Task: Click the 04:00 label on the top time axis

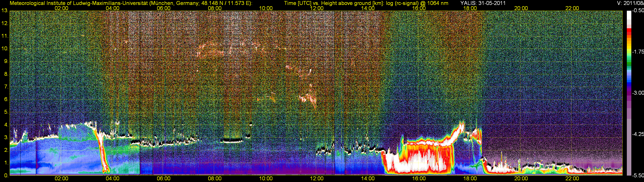Action: click(112, 8)
